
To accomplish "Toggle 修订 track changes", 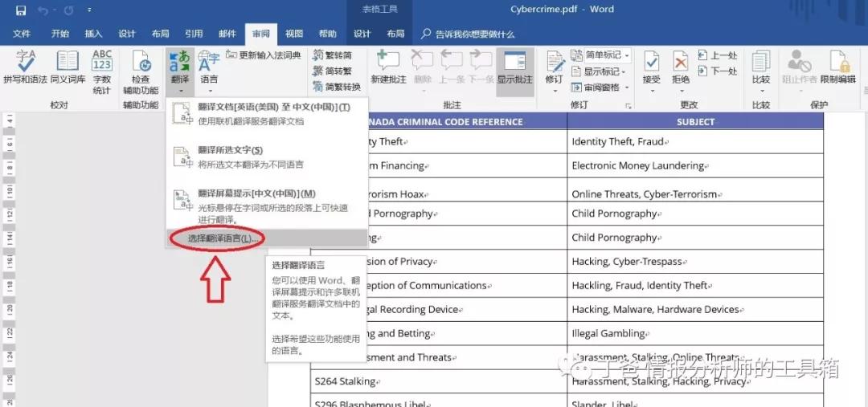I will click(554, 72).
